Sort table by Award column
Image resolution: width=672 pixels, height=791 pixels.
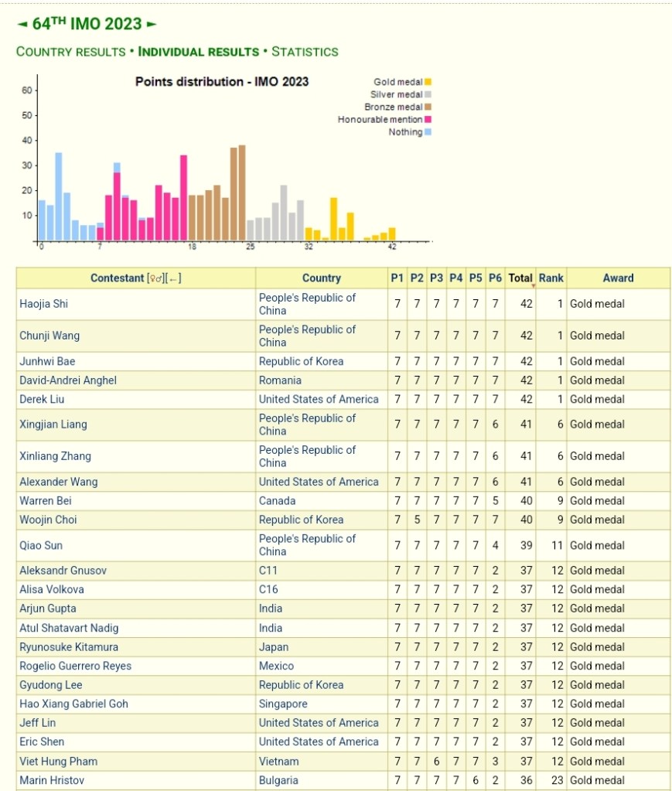click(x=617, y=278)
